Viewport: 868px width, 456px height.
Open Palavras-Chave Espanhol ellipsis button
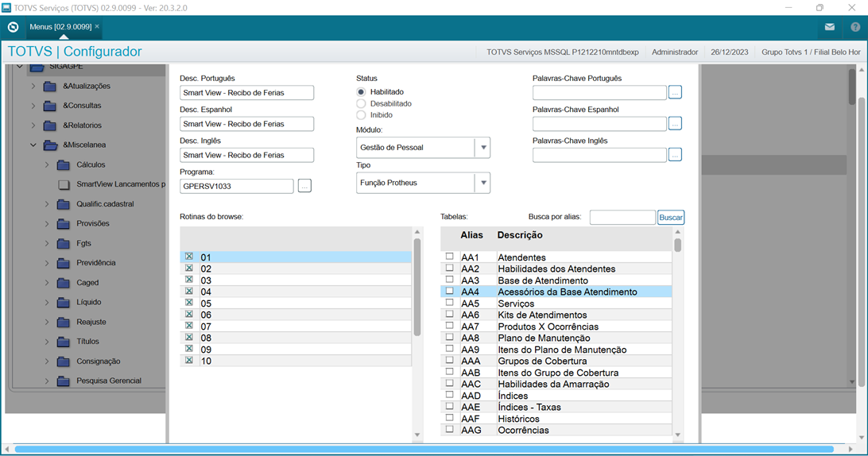[675, 124]
